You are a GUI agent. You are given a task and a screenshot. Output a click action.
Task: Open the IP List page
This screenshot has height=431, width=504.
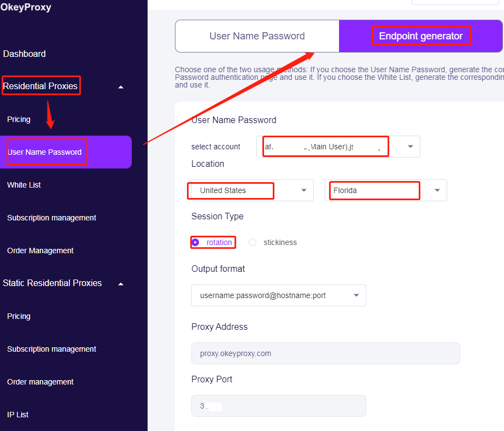18,415
